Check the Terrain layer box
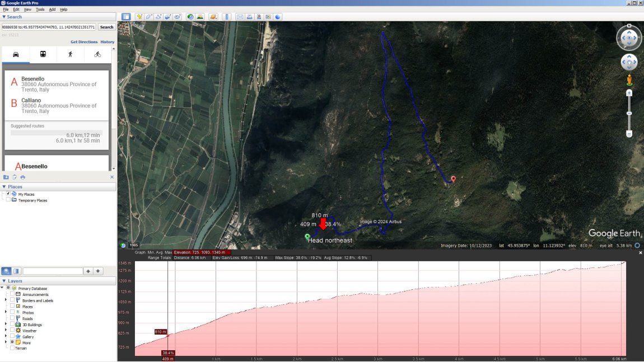Screen dimensions: 644x362 (x=12, y=348)
